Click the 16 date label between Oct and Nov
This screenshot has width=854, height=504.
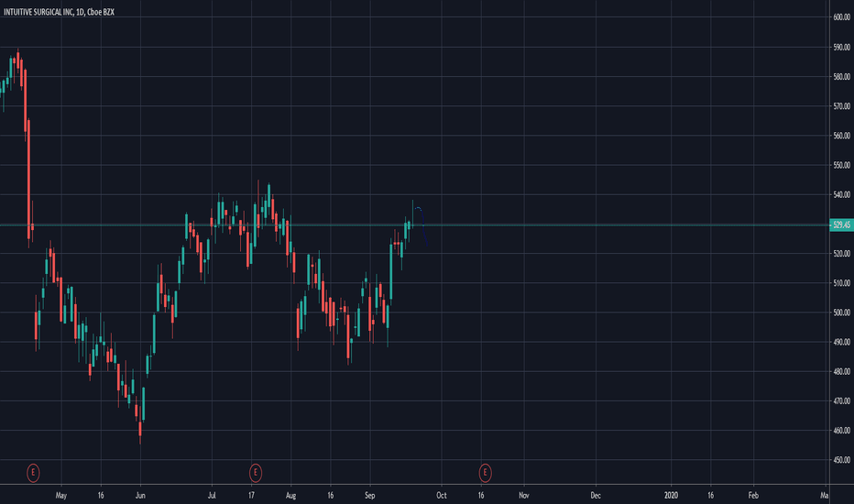coord(481,495)
